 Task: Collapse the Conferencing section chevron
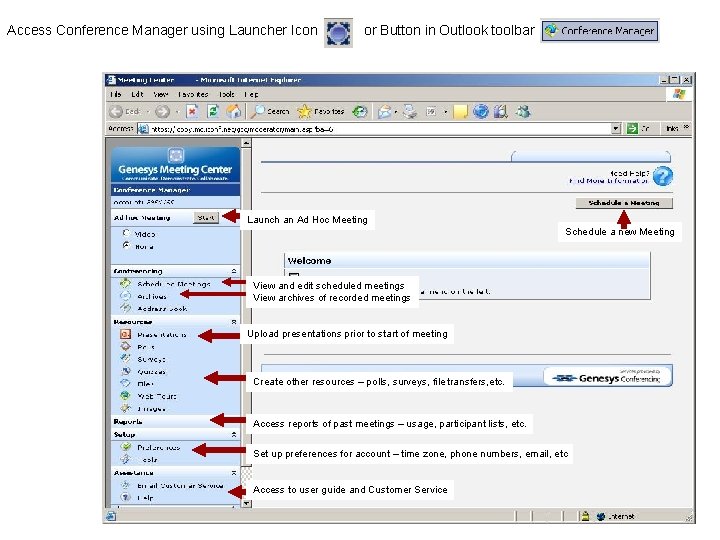click(x=234, y=271)
